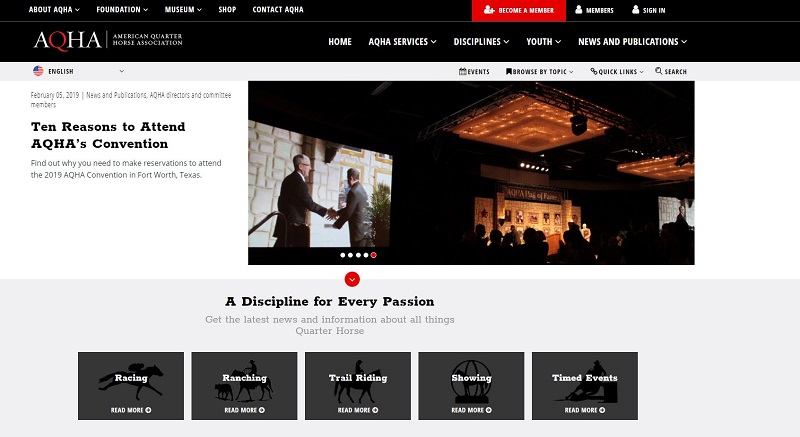This screenshot has width=800, height=437.
Task: Open the Ten Reasons to Attend article
Action: (108, 135)
